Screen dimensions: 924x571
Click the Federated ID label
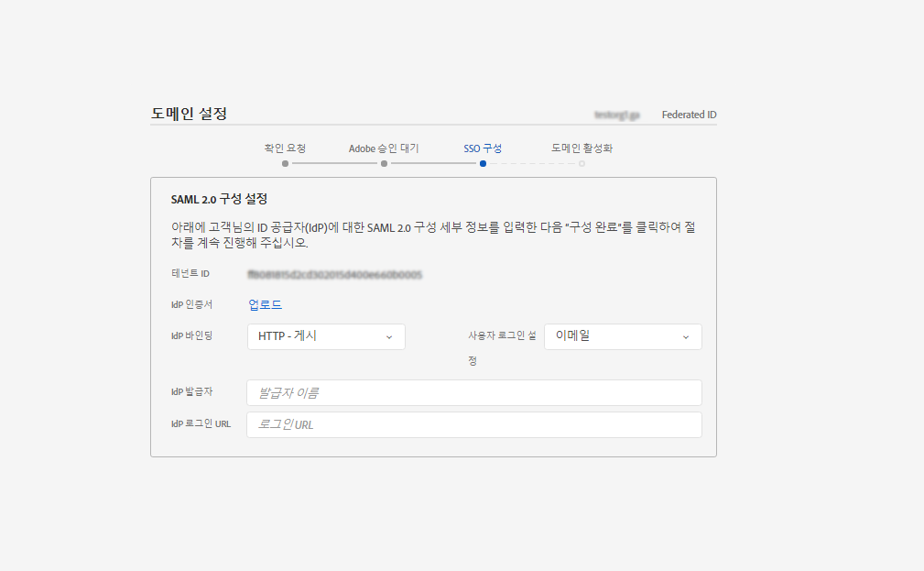click(690, 114)
